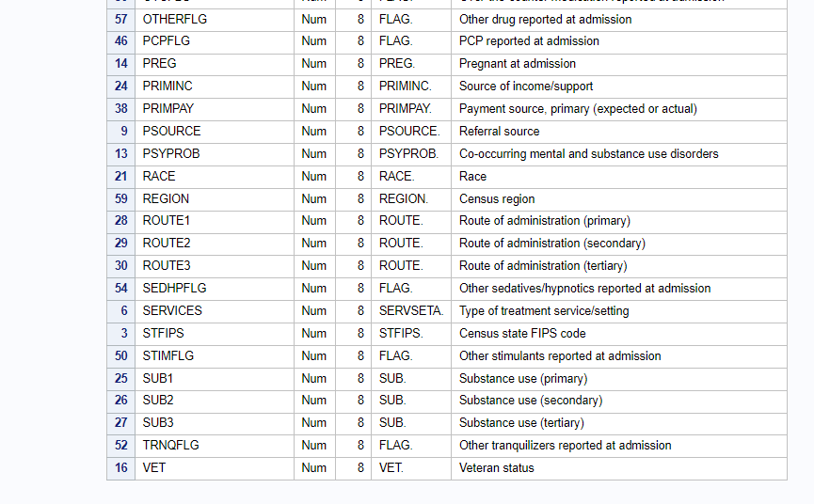Select the STIMFLG variable name
Image resolution: width=814 pixels, height=504 pixels.
tap(169, 356)
